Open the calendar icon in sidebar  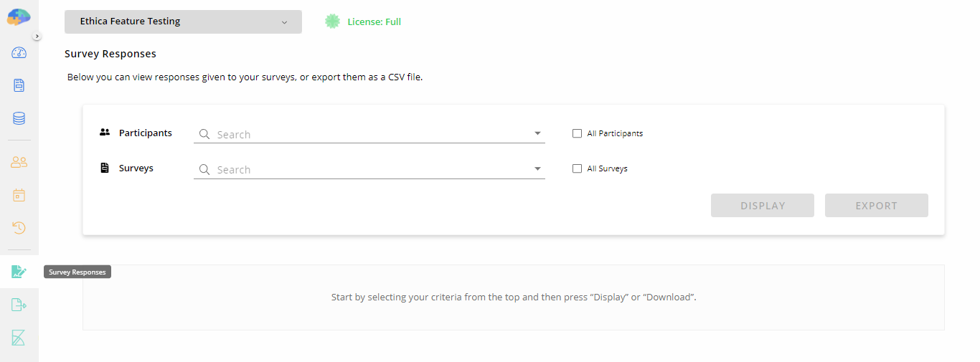click(19, 195)
